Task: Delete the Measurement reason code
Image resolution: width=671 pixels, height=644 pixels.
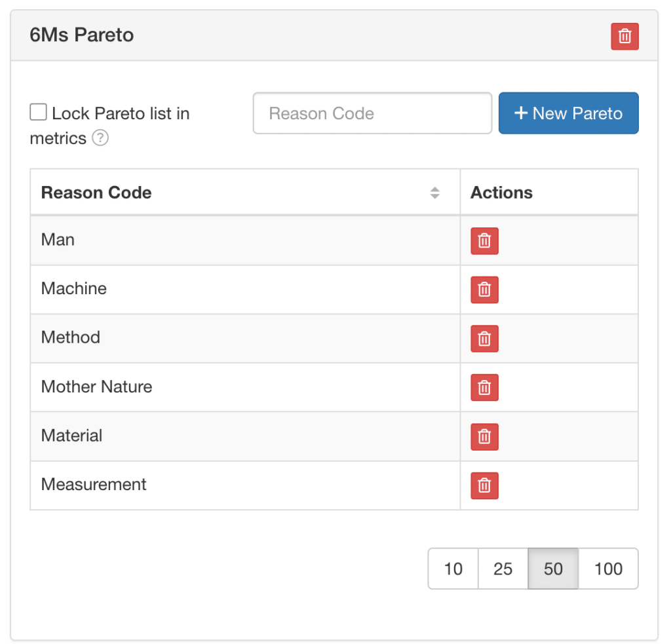Action: pyautogui.click(x=484, y=485)
